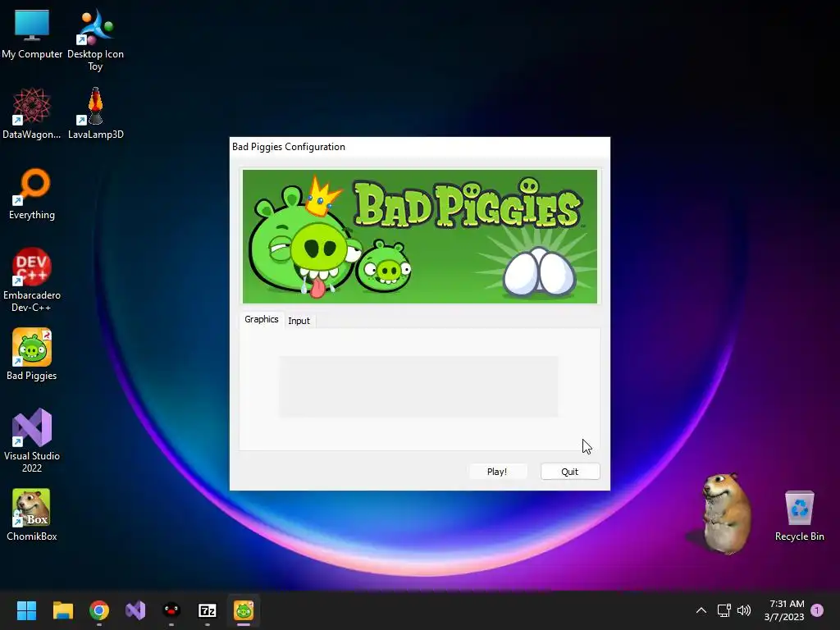Select the Recycle Bin icon
This screenshot has width=840, height=630.
[x=799, y=515]
